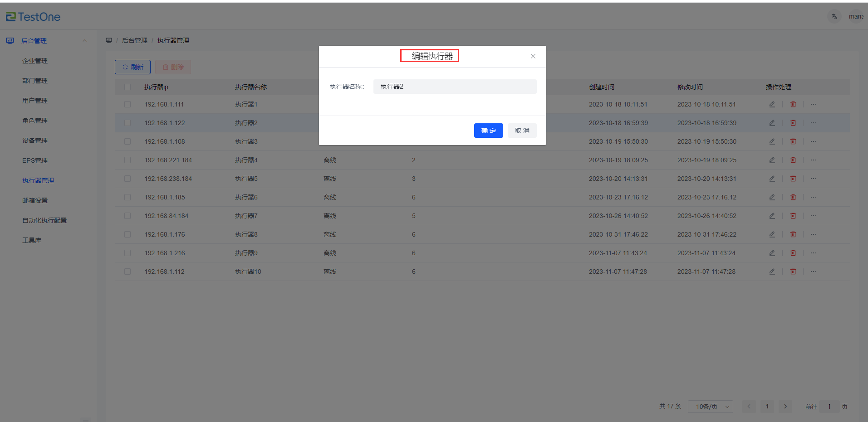This screenshot has width=868, height=422.
Task: Click edit pencil icon for 执行器10 row
Action: tap(772, 272)
